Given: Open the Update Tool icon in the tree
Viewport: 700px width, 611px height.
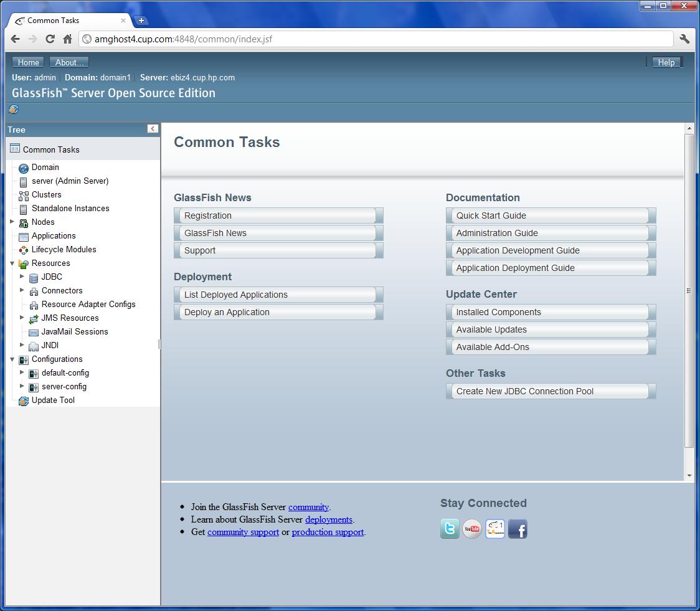Looking at the screenshot, I should (24, 400).
